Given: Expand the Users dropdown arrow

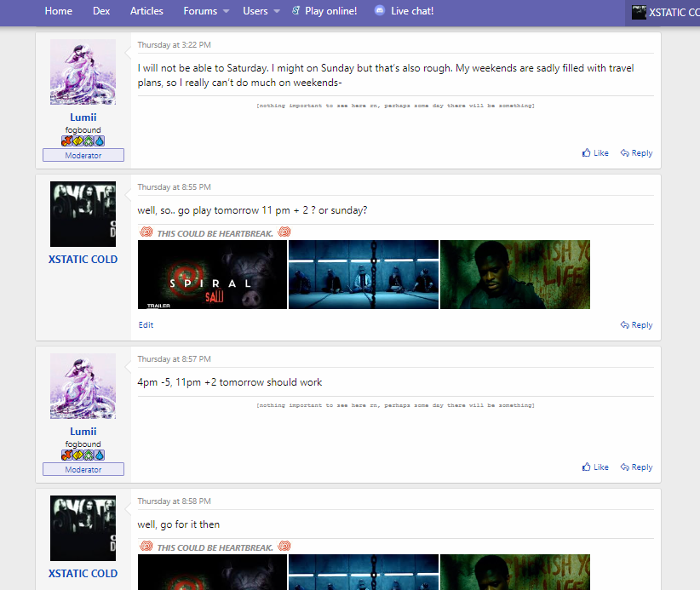Looking at the screenshot, I should (277, 11).
